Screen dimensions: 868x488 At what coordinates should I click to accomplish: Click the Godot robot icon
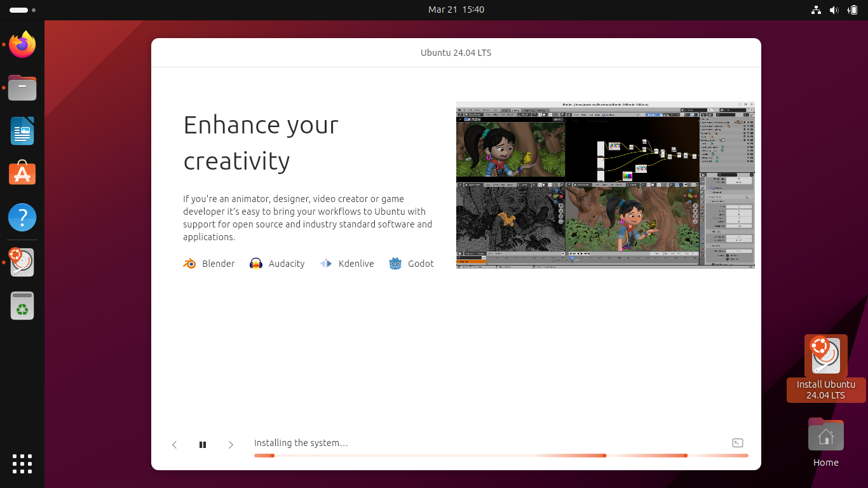click(x=395, y=264)
